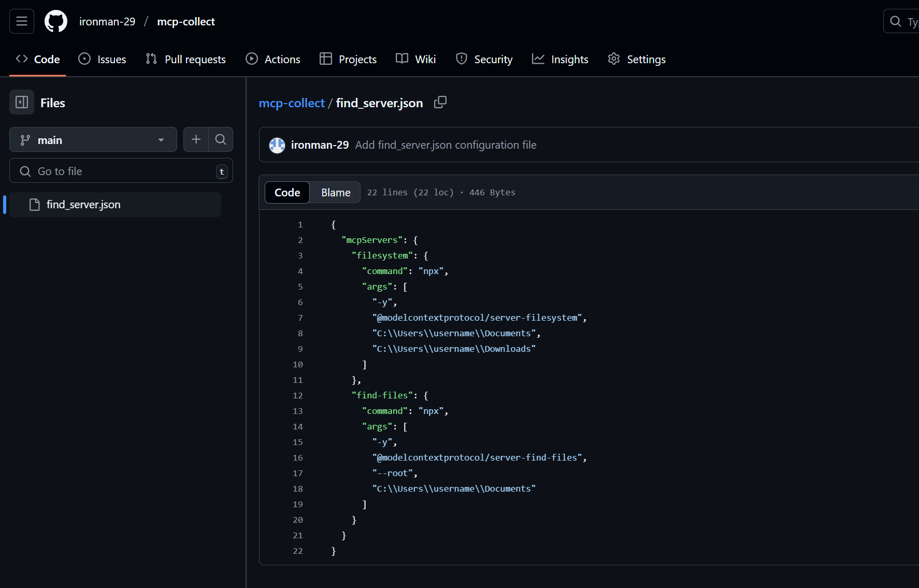Click "mcpServers" key in code
The image size is (919, 588).
[x=372, y=240]
